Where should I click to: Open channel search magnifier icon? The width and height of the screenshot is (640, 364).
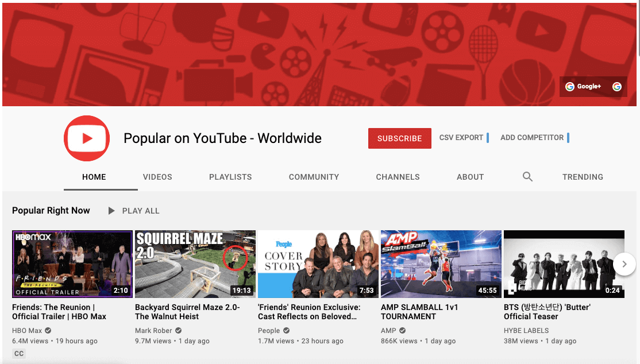click(x=527, y=177)
